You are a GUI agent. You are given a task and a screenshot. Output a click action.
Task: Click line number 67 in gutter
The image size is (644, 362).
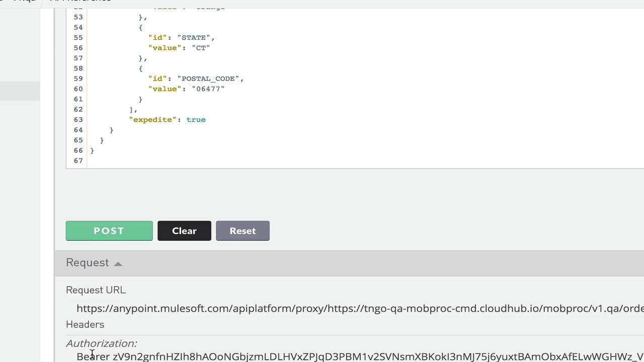pyautogui.click(x=78, y=161)
